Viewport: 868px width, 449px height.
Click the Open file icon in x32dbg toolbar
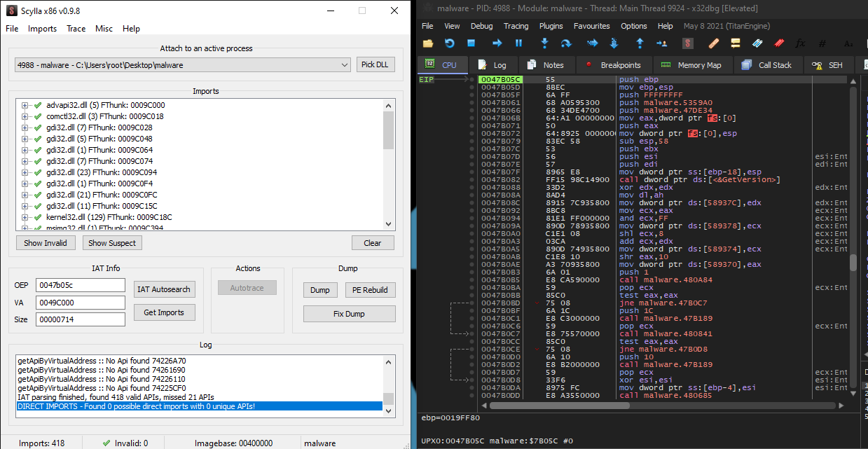pos(427,43)
